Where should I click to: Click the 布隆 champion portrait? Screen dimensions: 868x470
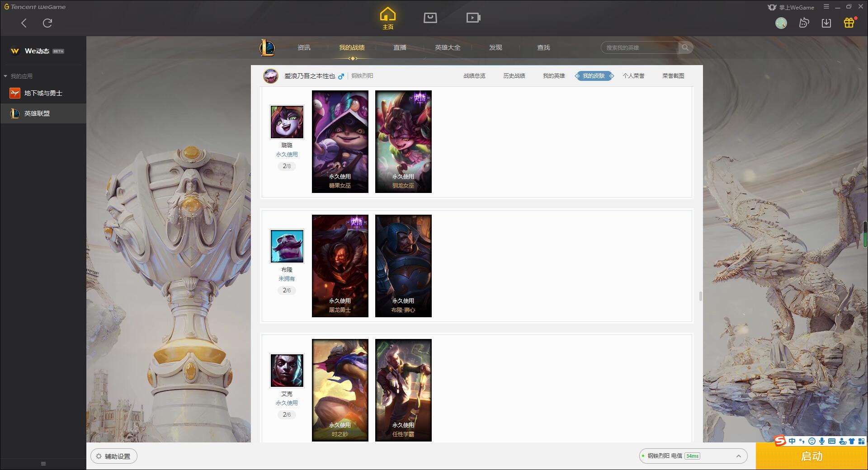click(287, 246)
